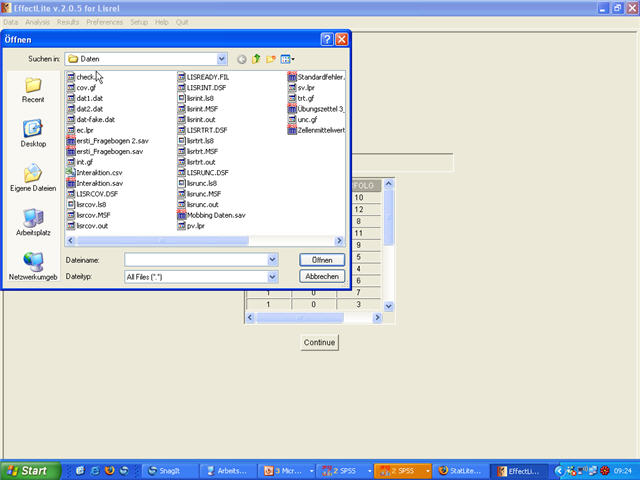
Task: Open the Recent places shortcut
Action: [x=33, y=88]
